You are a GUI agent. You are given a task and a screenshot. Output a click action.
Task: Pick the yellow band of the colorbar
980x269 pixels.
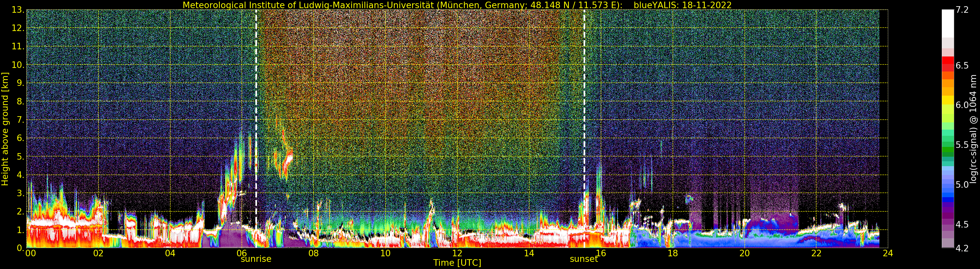(948, 100)
